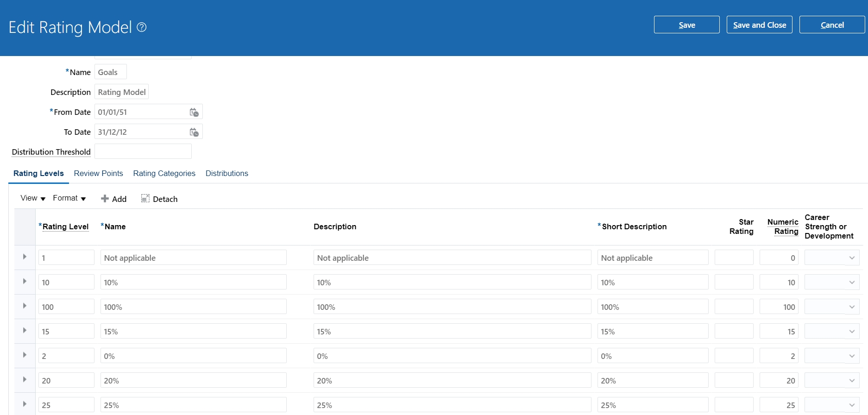Image resolution: width=868 pixels, height=415 pixels.
Task: Click the Distribution Threshold input field
Action: click(143, 151)
